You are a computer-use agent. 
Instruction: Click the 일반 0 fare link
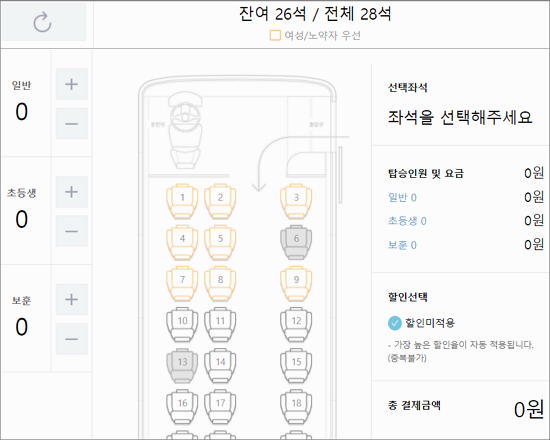tap(402, 198)
